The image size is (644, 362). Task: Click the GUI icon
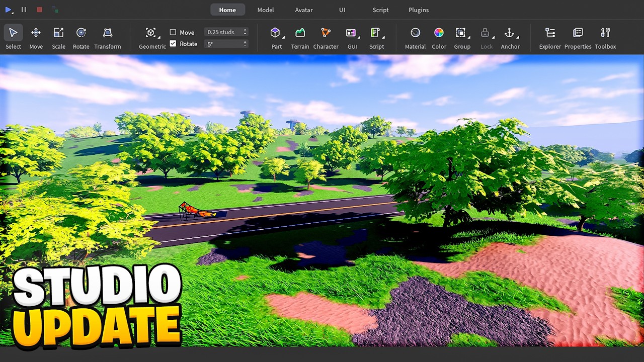[x=351, y=33]
